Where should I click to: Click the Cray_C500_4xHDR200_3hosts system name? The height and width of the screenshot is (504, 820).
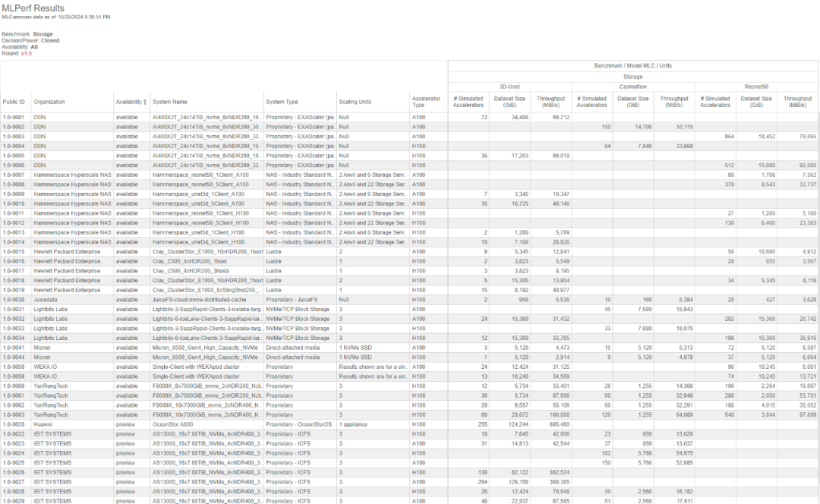point(191,271)
